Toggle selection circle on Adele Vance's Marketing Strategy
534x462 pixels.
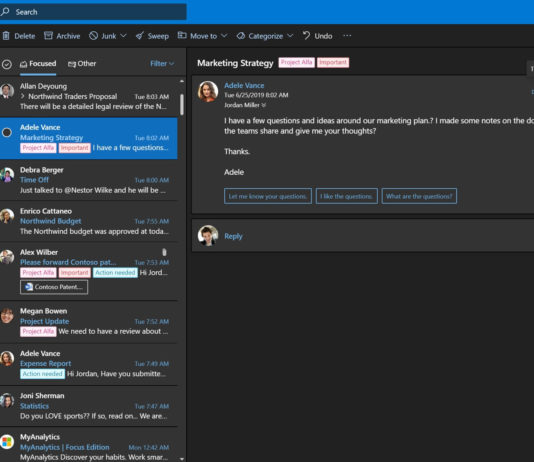[7, 132]
